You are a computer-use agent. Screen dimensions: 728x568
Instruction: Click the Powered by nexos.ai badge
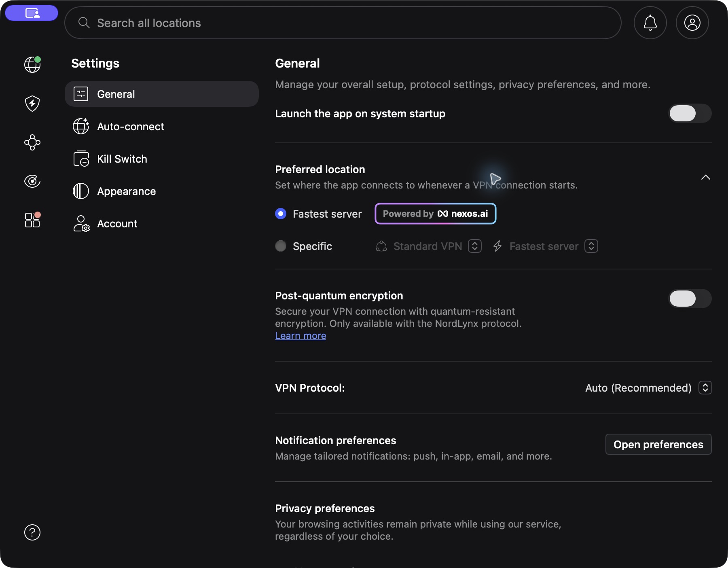tap(436, 214)
